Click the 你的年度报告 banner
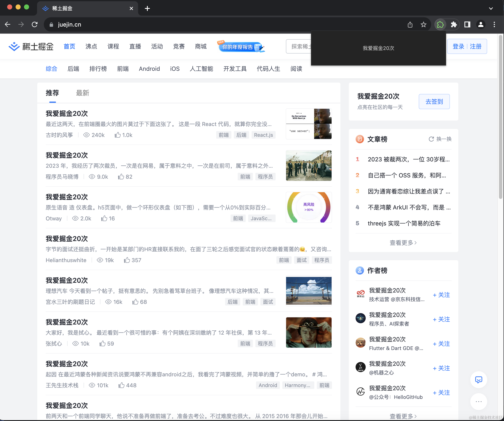 (x=241, y=47)
